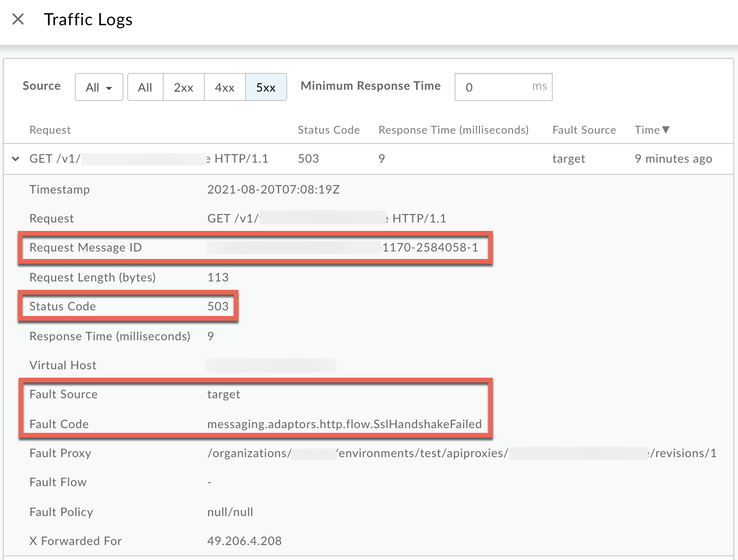This screenshot has height=560, width=738.
Task: Sort by the Status Code column header
Action: coord(328,130)
